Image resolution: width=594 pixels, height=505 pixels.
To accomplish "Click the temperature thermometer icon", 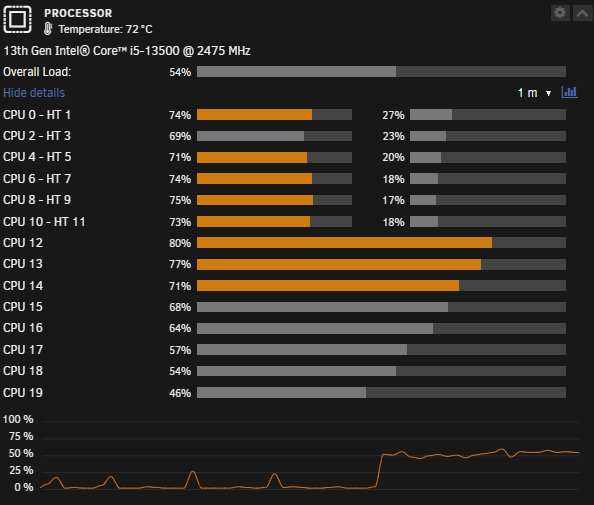I will coord(48,29).
